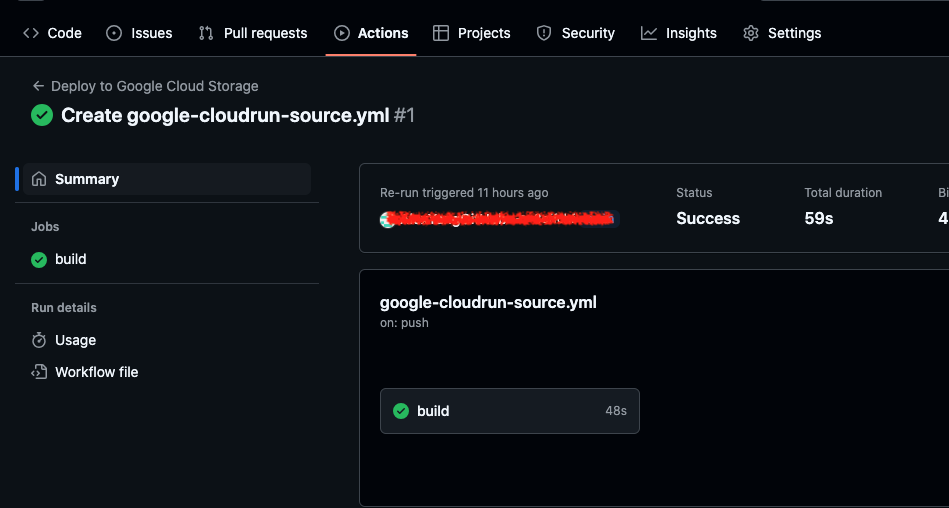Click the Projects table icon
The width and height of the screenshot is (949, 508).
(441, 33)
